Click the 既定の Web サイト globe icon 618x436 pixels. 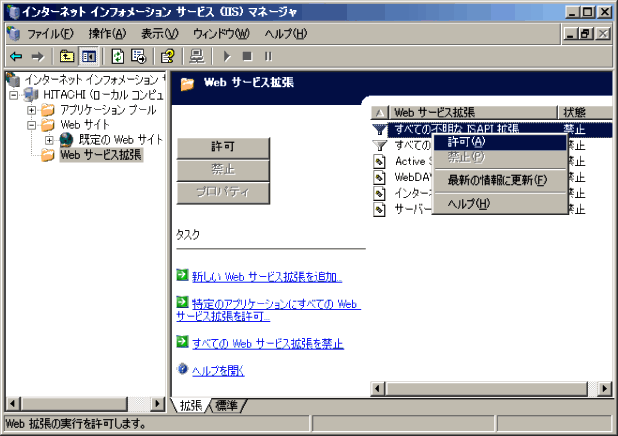[x=66, y=140]
